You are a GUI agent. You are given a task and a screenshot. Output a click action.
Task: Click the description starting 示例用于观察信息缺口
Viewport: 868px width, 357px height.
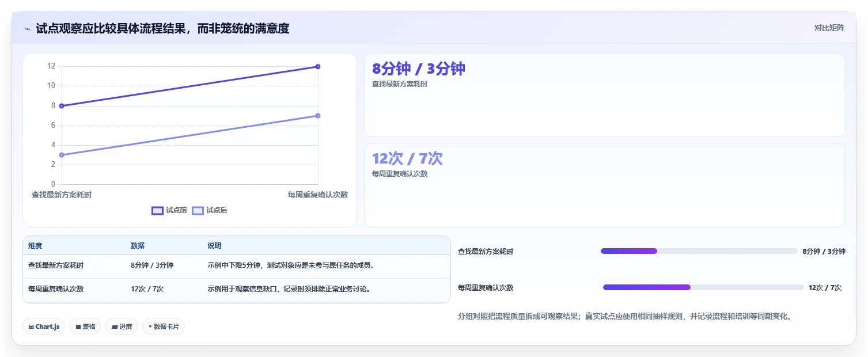289,289
